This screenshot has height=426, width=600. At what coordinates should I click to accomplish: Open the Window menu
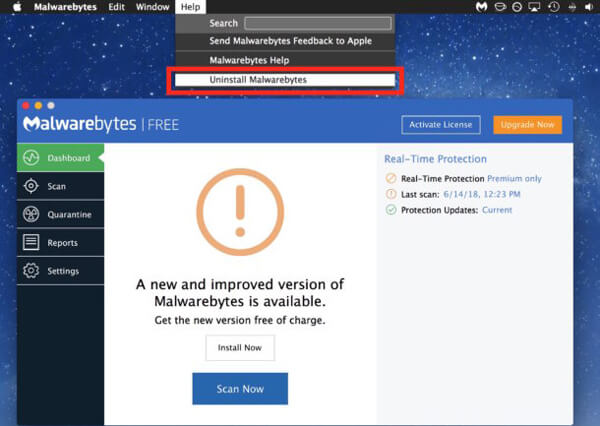[152, 7]
